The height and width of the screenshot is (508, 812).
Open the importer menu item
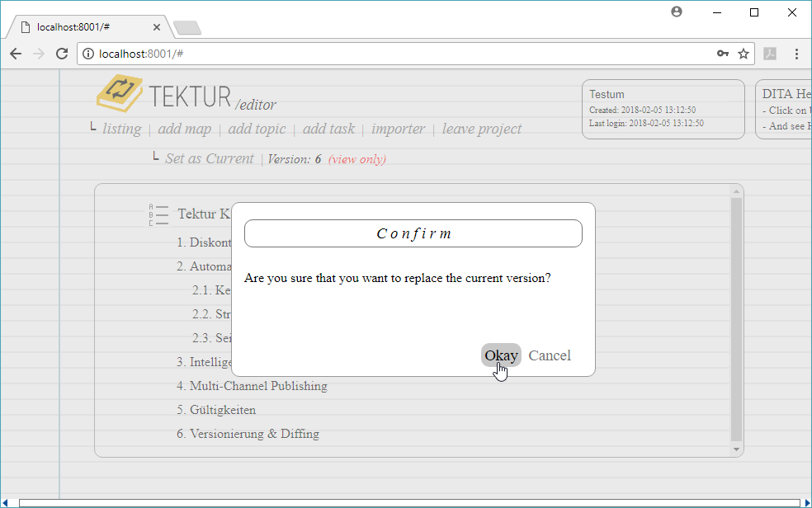tap(398, 129)
